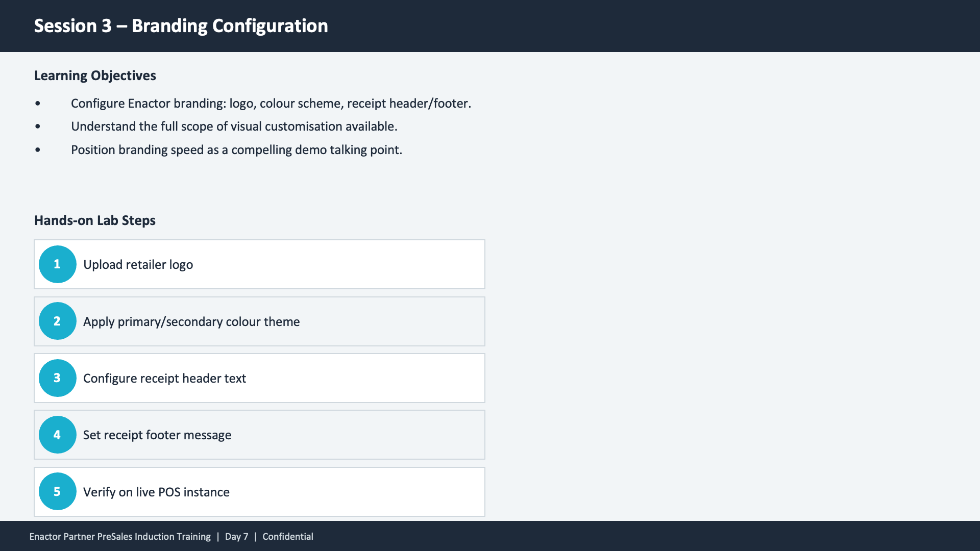Click the number 4 step circle
Image resolution: width=980 pixels, height=551 pixels.
coord(57,435)
